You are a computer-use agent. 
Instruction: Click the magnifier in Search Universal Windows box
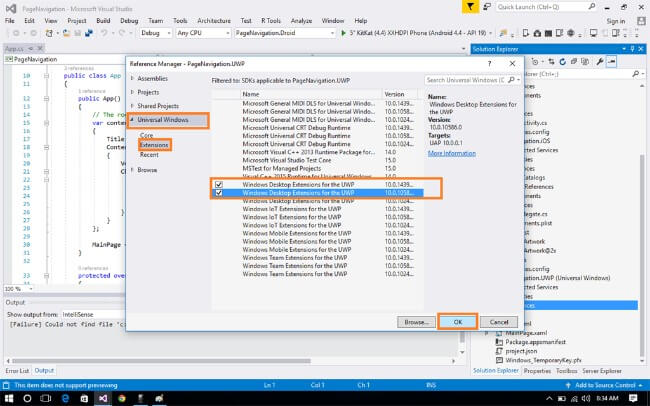pos(512,80)
